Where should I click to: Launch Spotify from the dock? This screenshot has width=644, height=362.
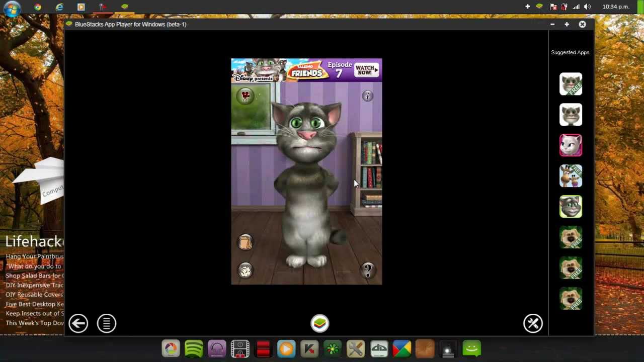tap(194, 348)
